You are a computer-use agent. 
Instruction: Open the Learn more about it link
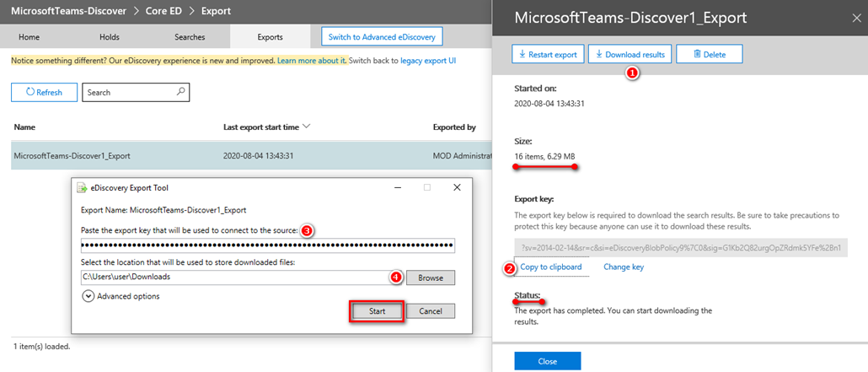click(x=312, y=61)
